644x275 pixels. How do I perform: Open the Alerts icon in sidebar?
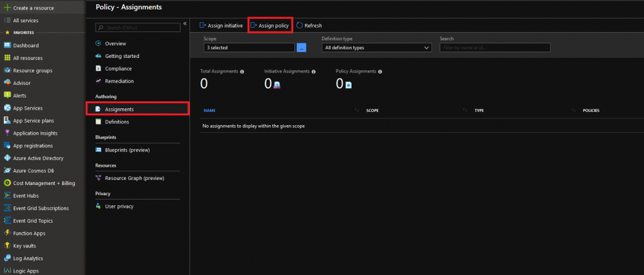[7, 96]
